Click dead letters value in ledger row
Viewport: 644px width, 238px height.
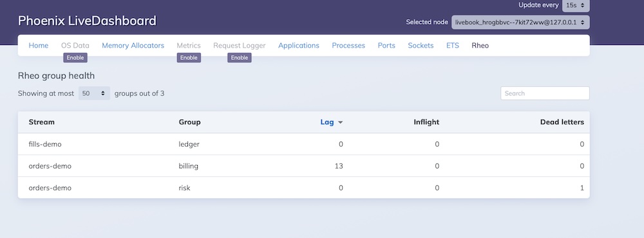pyautogui.click(x=582, y=144)
